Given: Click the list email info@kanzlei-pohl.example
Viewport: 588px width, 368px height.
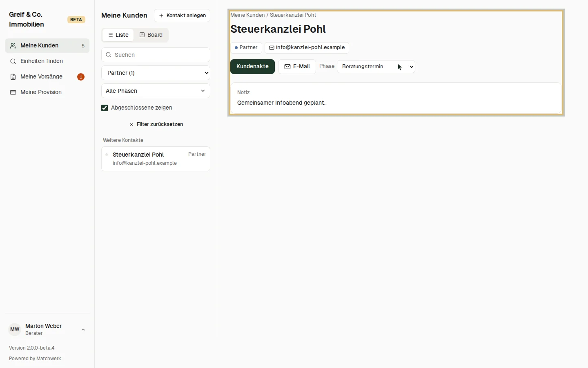Looking at the screenshot, I should pyautogui.click(x=145, y=163).
